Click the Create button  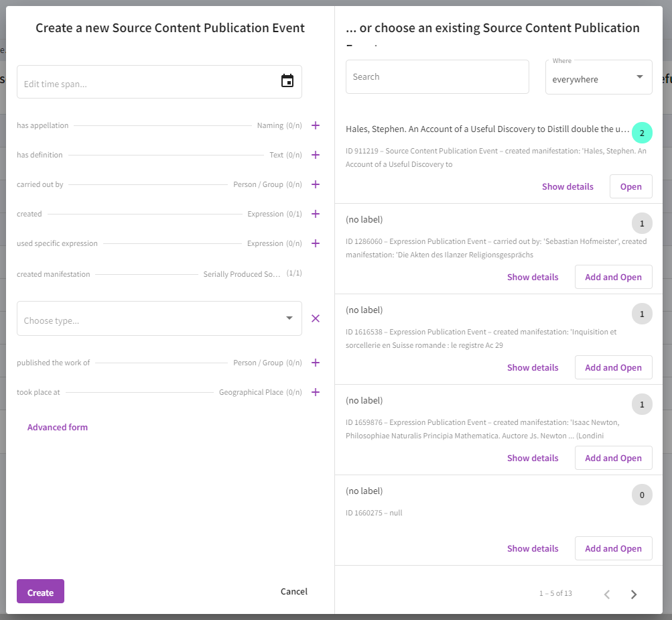40,591
